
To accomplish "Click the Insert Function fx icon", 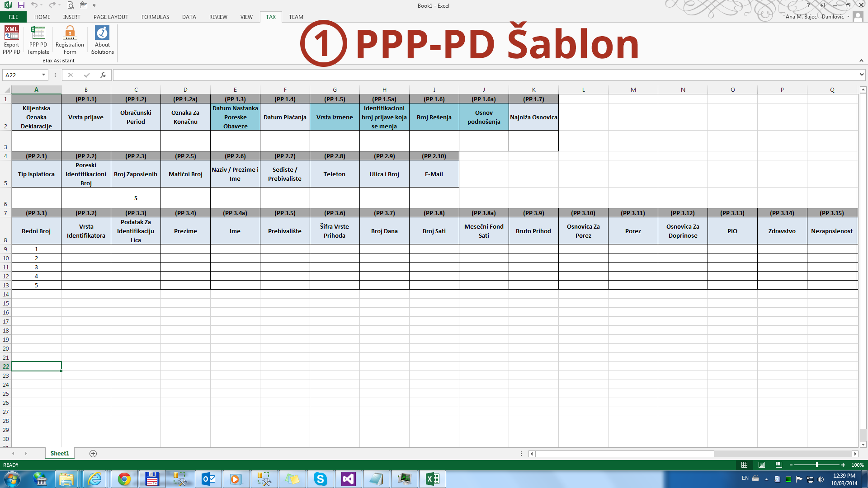I will [103, 75].
